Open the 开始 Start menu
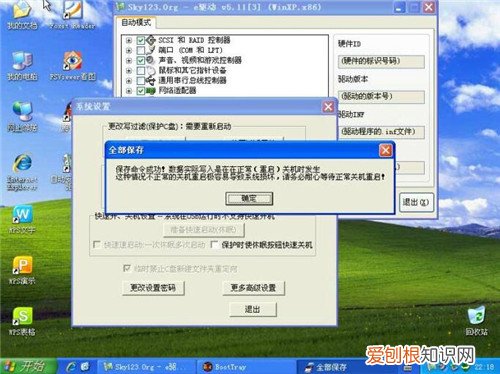Viewport: 500px width, 374px height. (28, 367)
